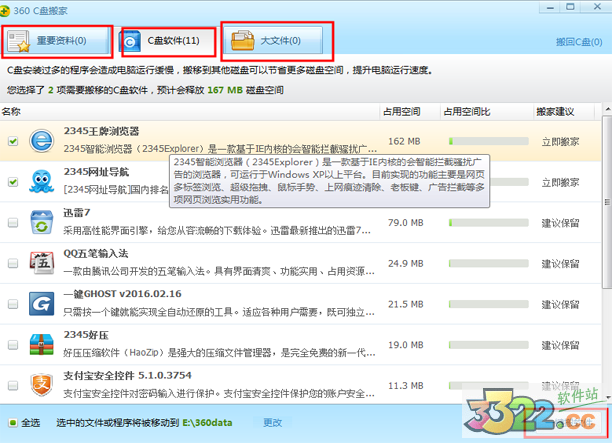Click the QQ五笔输入法 icon
612x443 pixels.
(x=42, y=263)
